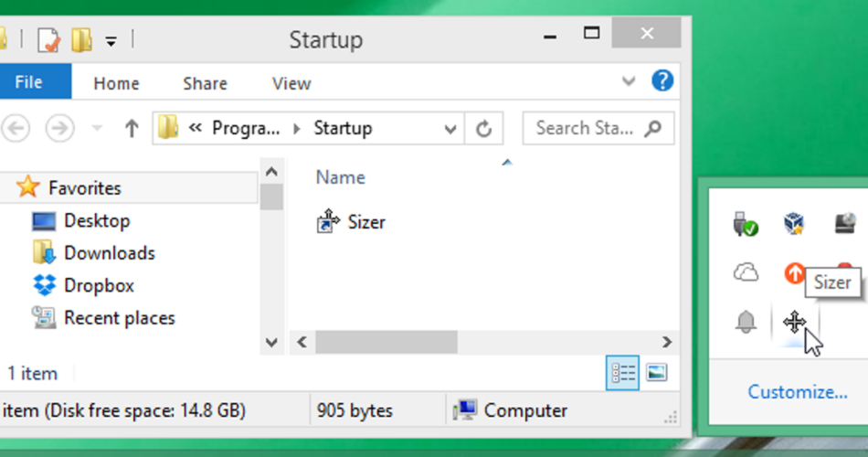This screenshot has width=868, height=457.
Task: Click the orange up-arrow tray icon
Action: pyautogui.click(x=794, y=272)
